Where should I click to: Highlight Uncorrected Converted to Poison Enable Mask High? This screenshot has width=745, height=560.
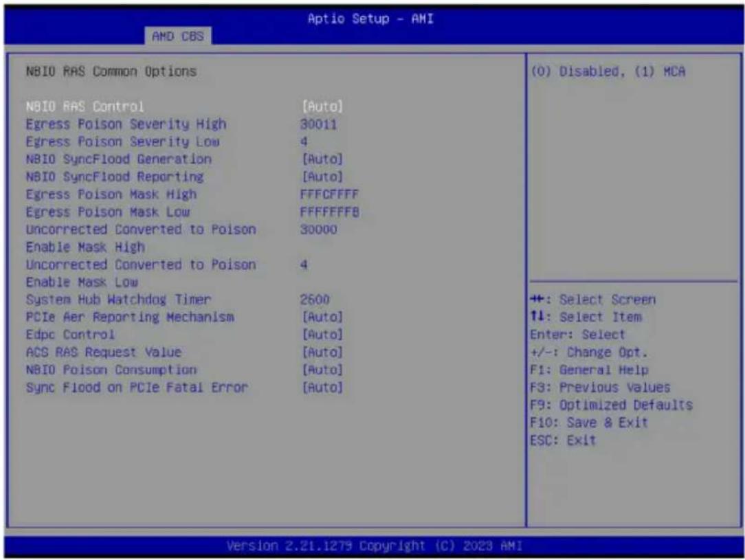(x=141, y=238)
